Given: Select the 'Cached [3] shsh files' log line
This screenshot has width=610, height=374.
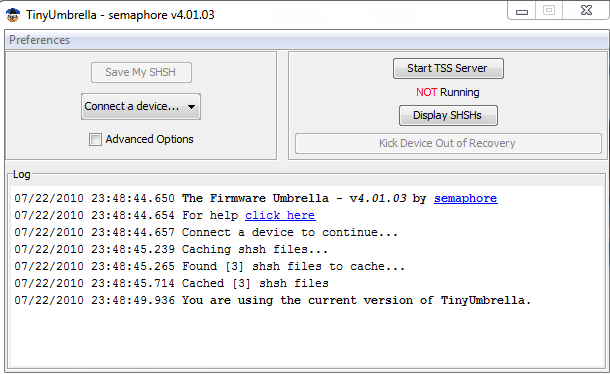Looking at the screenshot, I should (171, 283).
